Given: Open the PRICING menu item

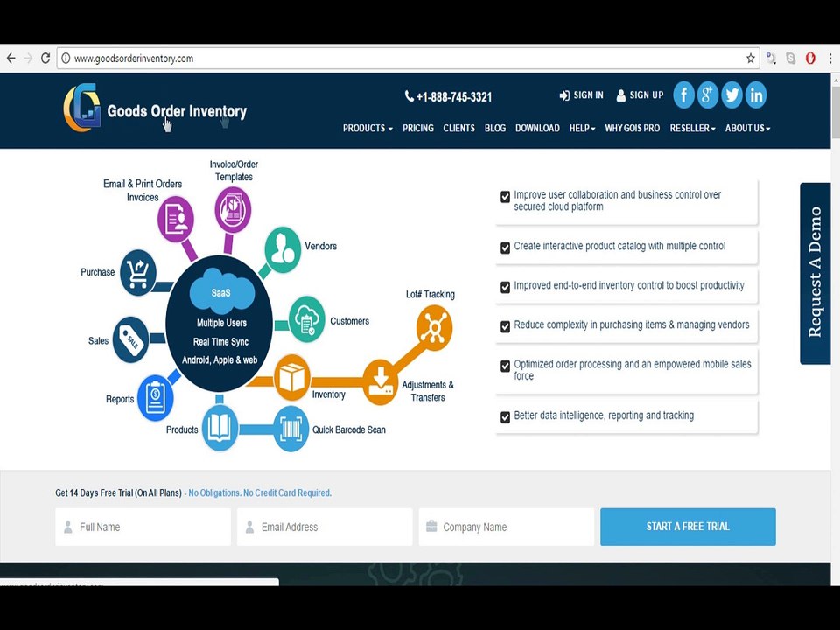Looking at the screenshot, I should (x=418, y=128).
